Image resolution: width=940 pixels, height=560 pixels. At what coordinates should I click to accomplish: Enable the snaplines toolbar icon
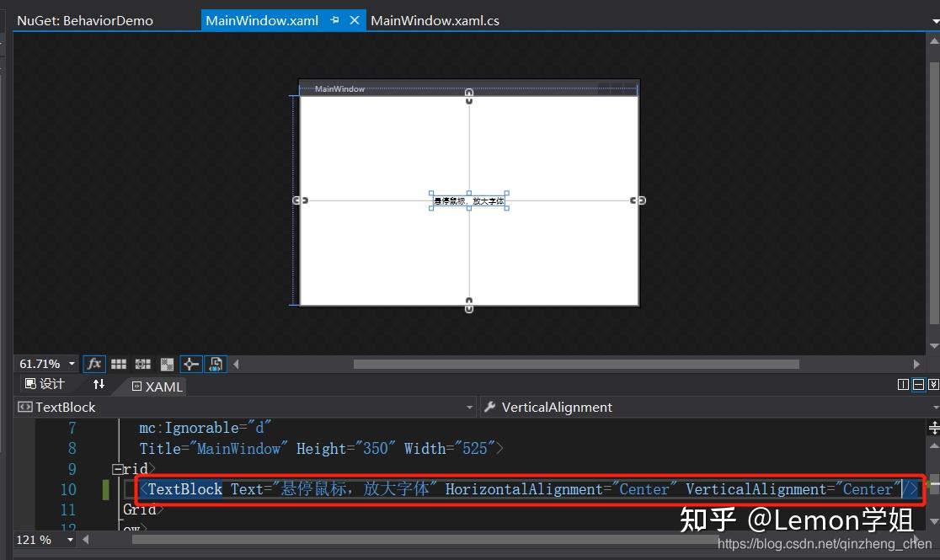(x=190, y=363)
